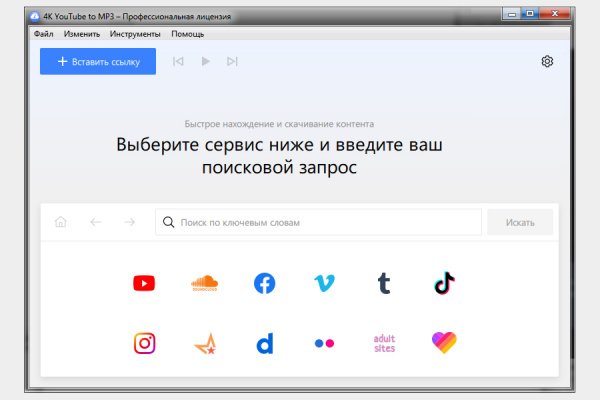Start playback with the play icon
Viewport: 600px width, 400px height.
pos(205,61)
